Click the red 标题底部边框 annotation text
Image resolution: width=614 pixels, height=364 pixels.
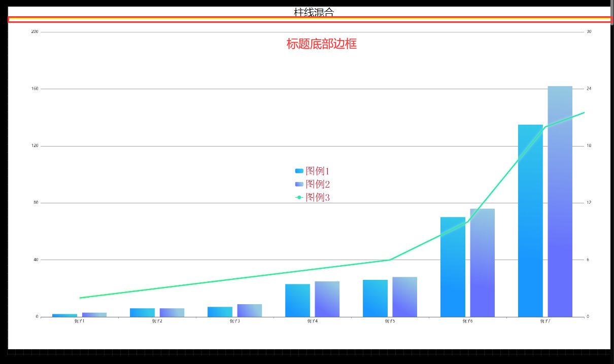[321, 44]
